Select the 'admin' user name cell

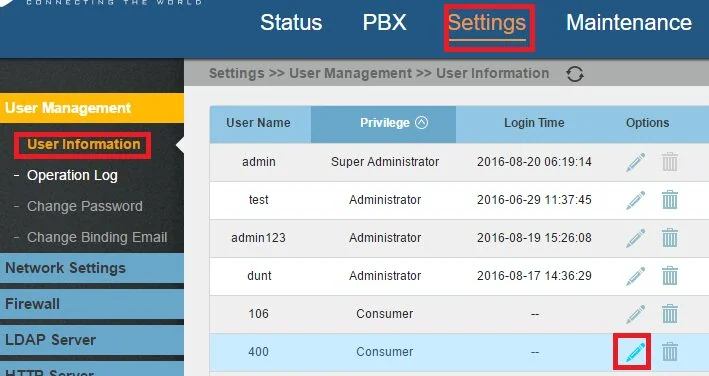(x=259, y=162)
